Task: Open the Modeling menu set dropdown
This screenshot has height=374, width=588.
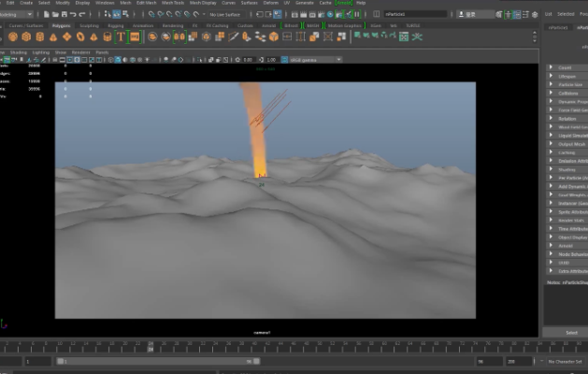Action: click(17, 14)
